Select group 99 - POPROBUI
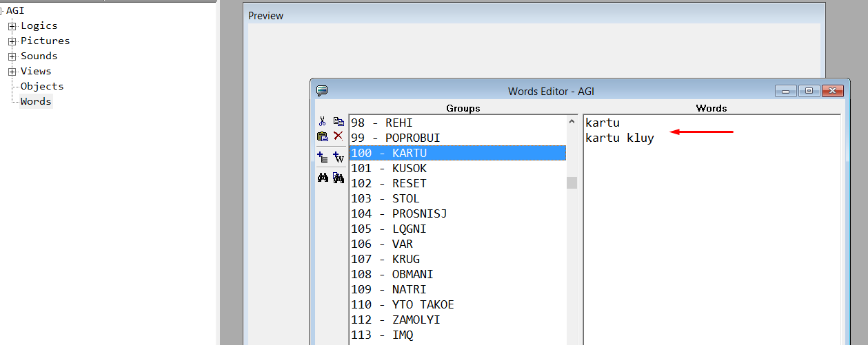Screen dimensions: 868x345 coord(458,138)
